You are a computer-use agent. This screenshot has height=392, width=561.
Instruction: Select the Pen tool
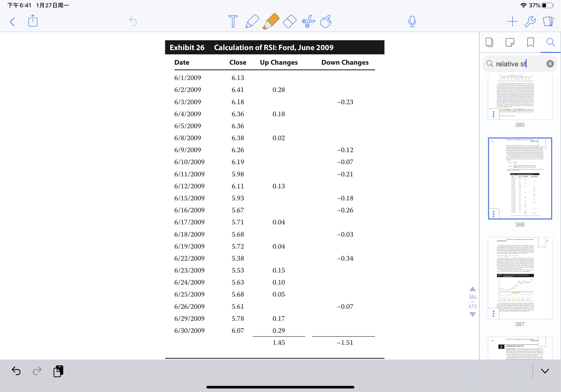click(x=252, y=21)
